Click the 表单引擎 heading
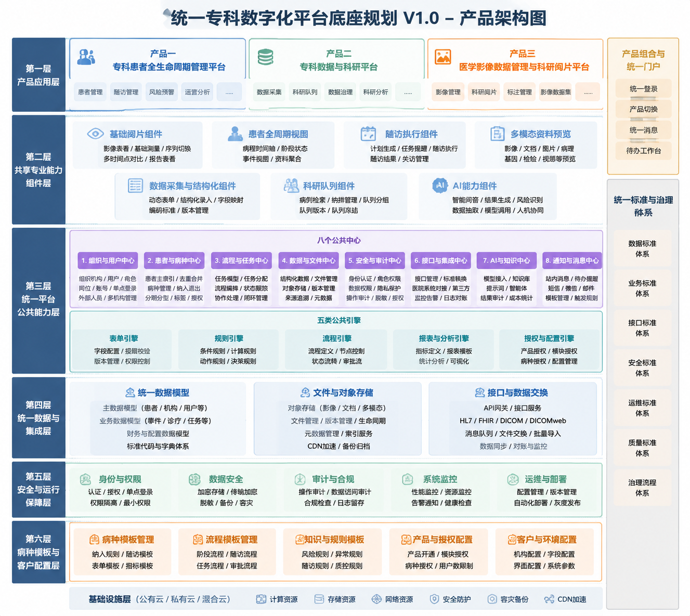Screen dimensions: 690x616 [124, 338]
